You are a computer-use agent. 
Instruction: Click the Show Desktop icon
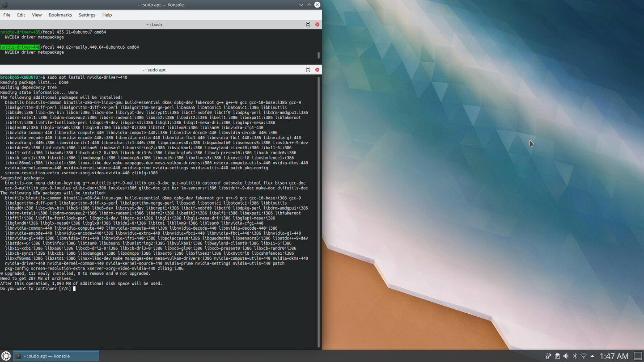(x=638, y=356)
